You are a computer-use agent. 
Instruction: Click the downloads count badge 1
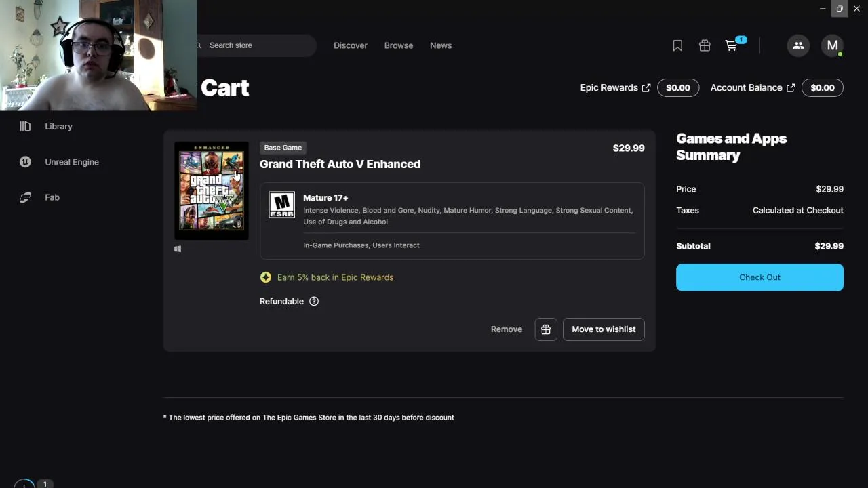point(45,484)
